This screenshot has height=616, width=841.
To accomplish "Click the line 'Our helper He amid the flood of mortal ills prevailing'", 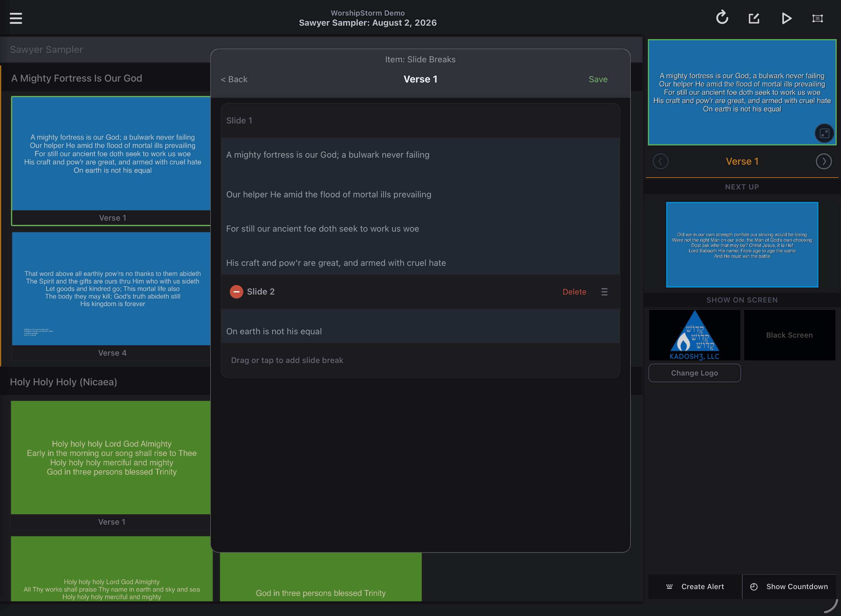I will coord(420,194).
